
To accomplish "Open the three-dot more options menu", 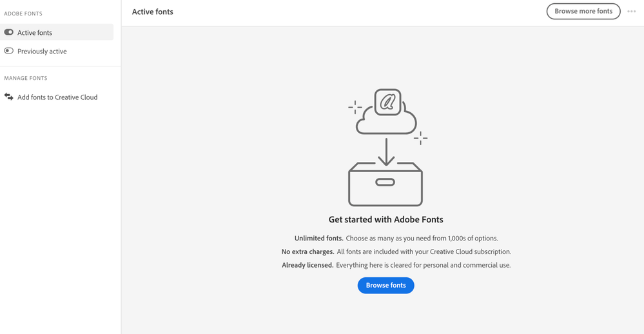I will [x=632, y=12].
